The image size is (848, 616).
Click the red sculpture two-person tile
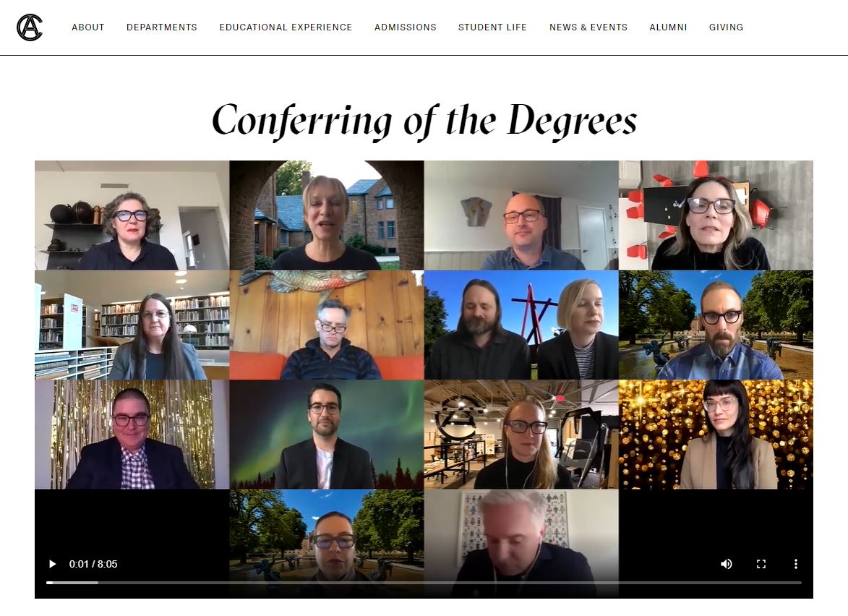point(521,325)
